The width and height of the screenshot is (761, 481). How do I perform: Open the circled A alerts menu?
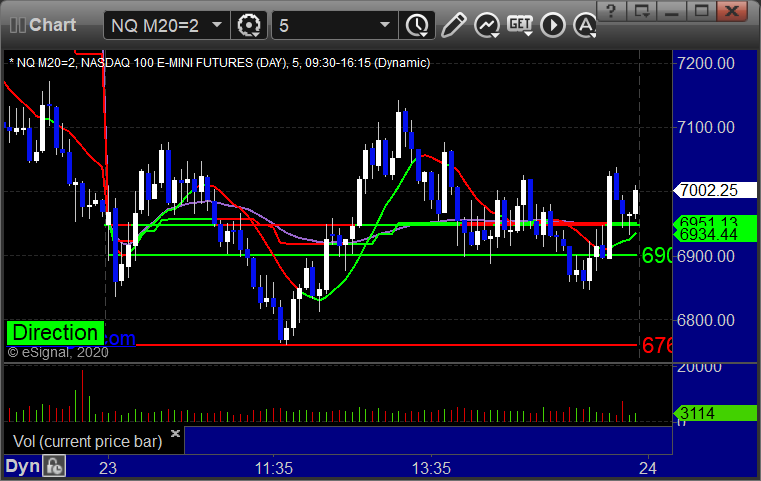click(x=585, y=25)
